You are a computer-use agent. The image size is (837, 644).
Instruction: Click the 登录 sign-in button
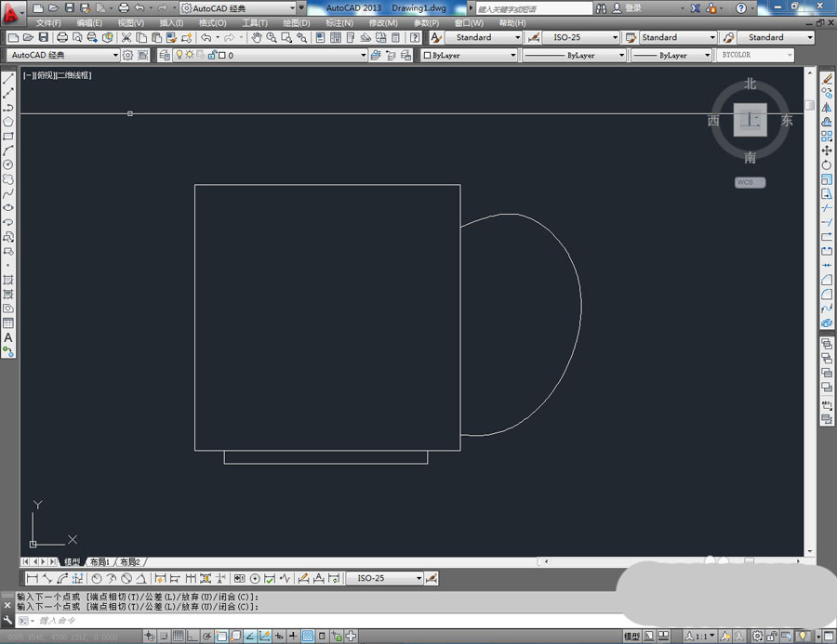pyautogui.click(x=628, y=8)
